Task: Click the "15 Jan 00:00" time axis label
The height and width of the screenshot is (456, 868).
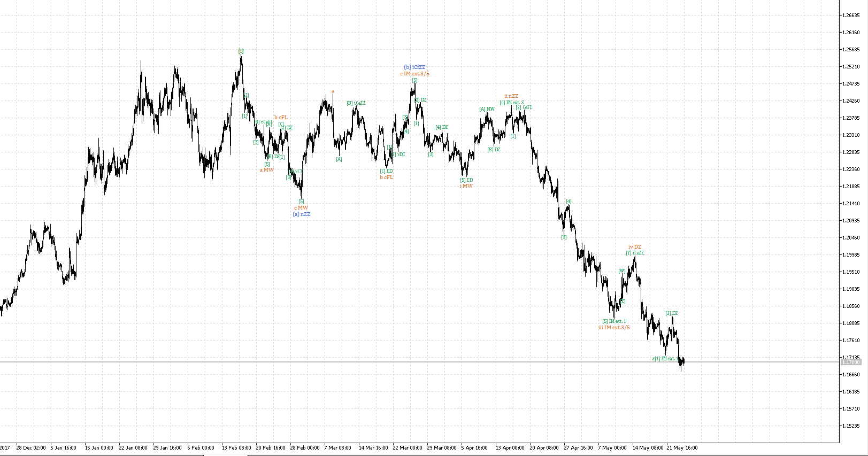Action: (x=99, y=448)
